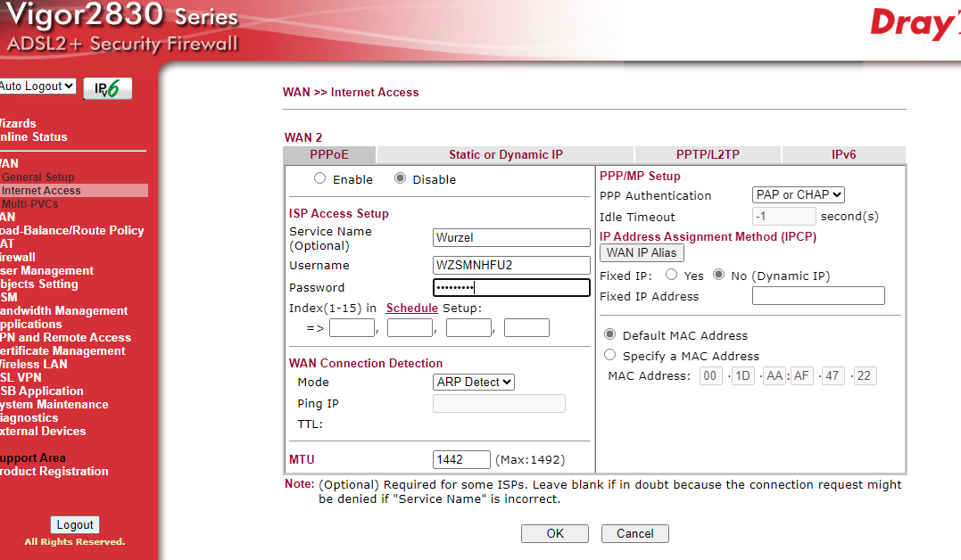This screenshot has height=560, width=961.
Task: Click the Cancel button
Action: tap(634, 533)
